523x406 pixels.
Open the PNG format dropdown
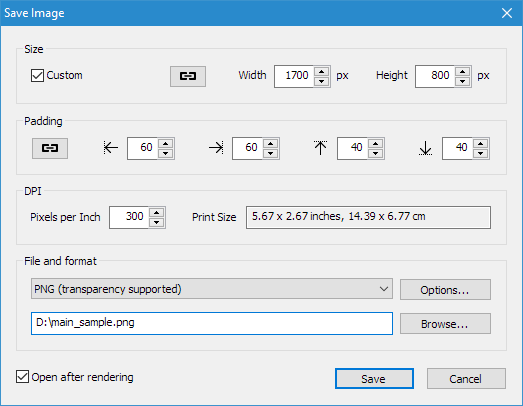pos(212,289)
